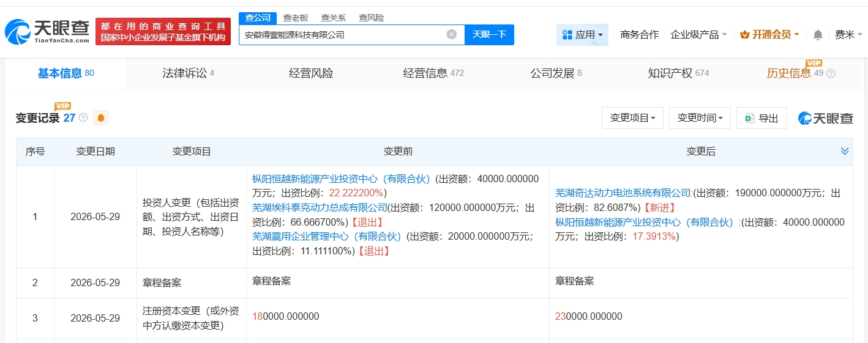Open the 开通会员 membership dropdown

point(769,35)
